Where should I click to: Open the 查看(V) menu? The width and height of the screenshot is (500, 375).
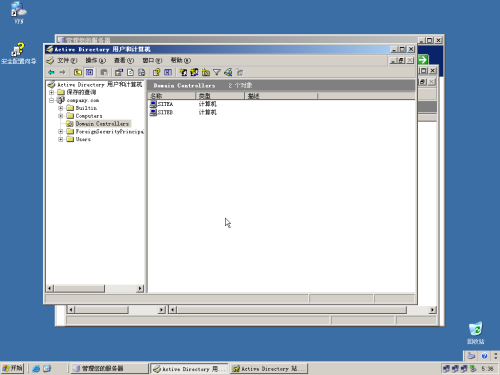[x=124, y=60]
